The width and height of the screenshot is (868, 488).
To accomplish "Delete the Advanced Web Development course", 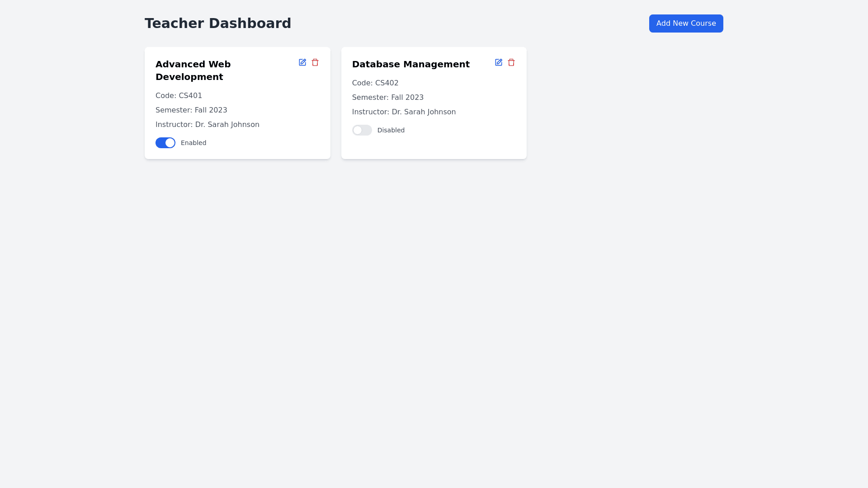I will [x=315, y=62].
